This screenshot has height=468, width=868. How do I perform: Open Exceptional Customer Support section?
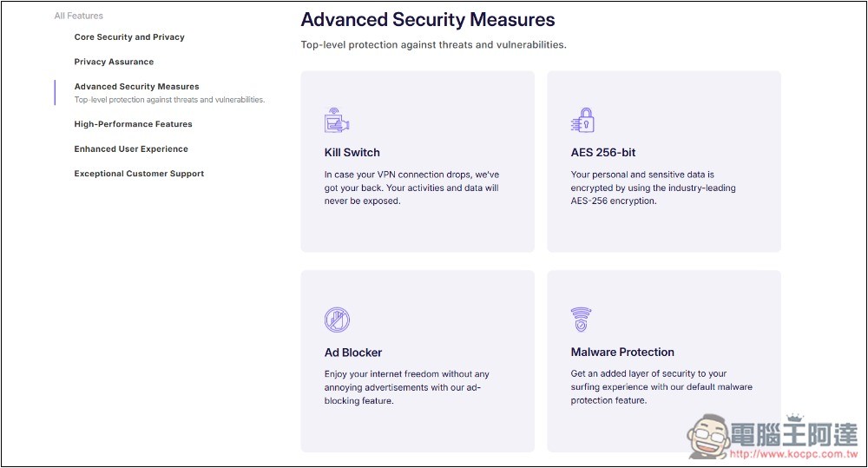coord(139,174)
